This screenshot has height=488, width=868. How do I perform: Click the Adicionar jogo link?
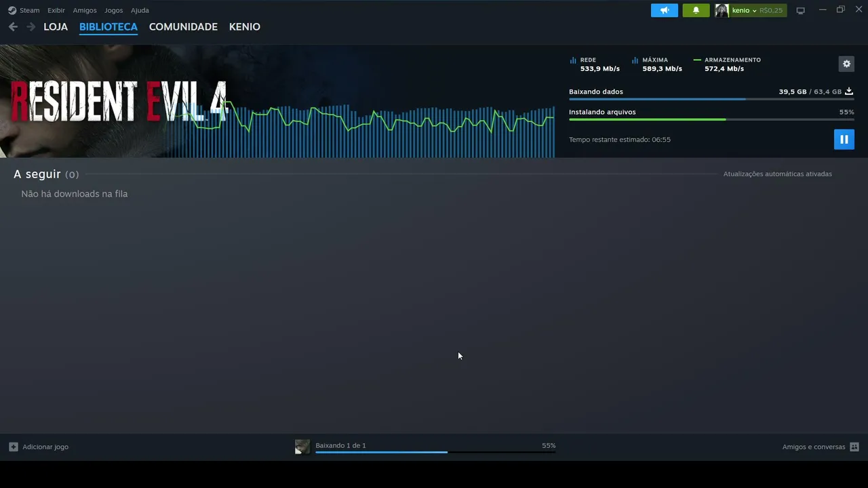tap(45, 447)
